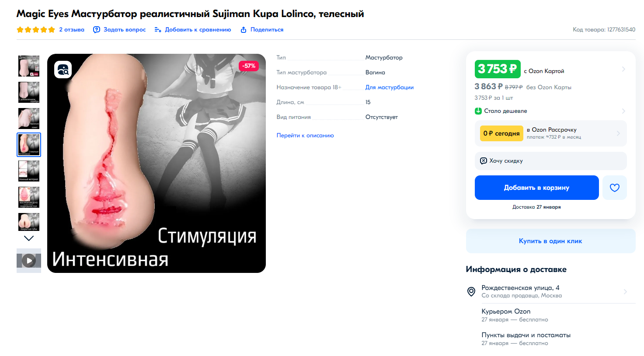The height and width of the screenshot is (356, 644).
Task: Expand more thumbnails with down chevron
Action: click(x=29, y=238)
